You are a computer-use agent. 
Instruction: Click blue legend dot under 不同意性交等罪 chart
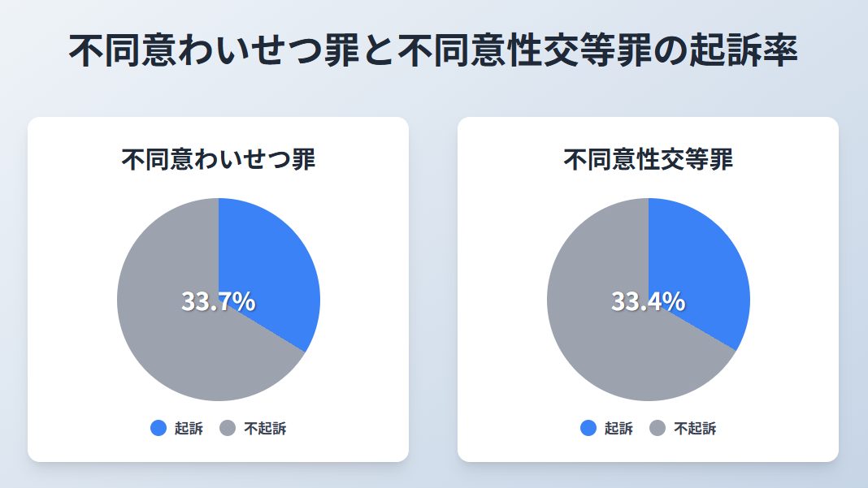coord(588,428)
